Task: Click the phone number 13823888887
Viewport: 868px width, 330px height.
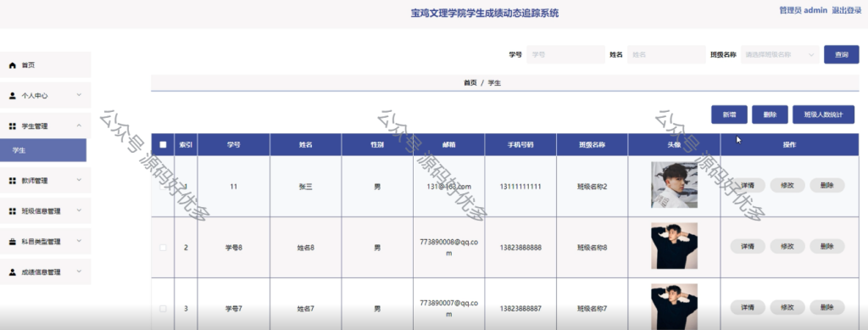Action: (520, 309)
